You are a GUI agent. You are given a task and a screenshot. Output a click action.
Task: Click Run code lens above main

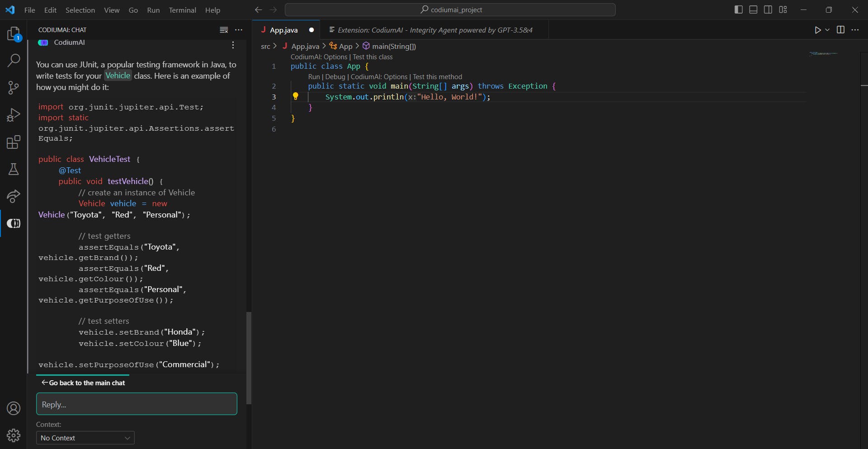pyautogui.click(x=314, y=77)
